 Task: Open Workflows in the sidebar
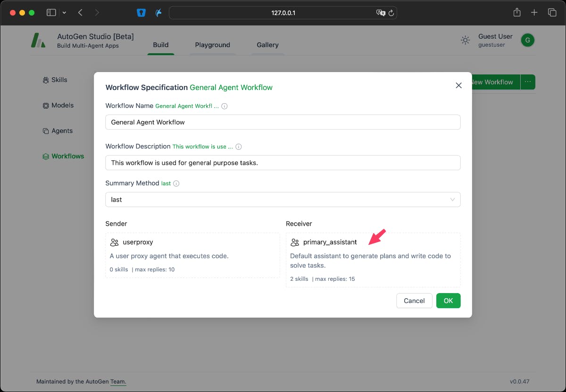(68, 156)
